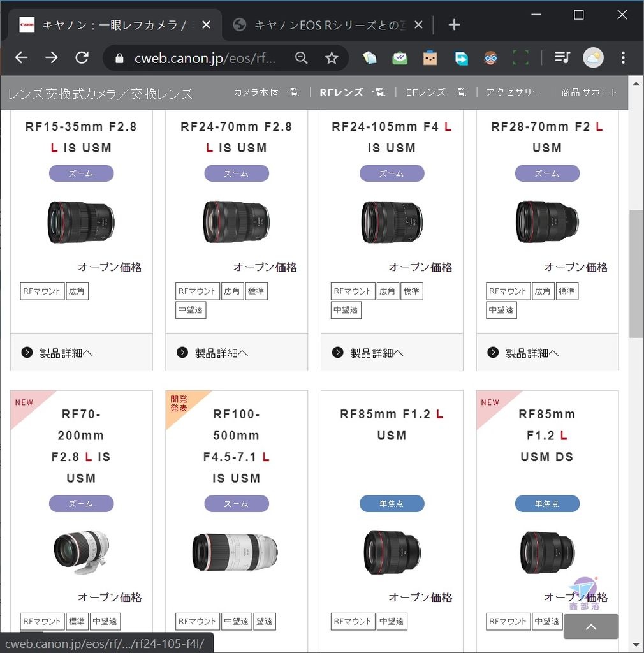
Task: Open a new browser tab with plus
Action: tap(454, 25)
